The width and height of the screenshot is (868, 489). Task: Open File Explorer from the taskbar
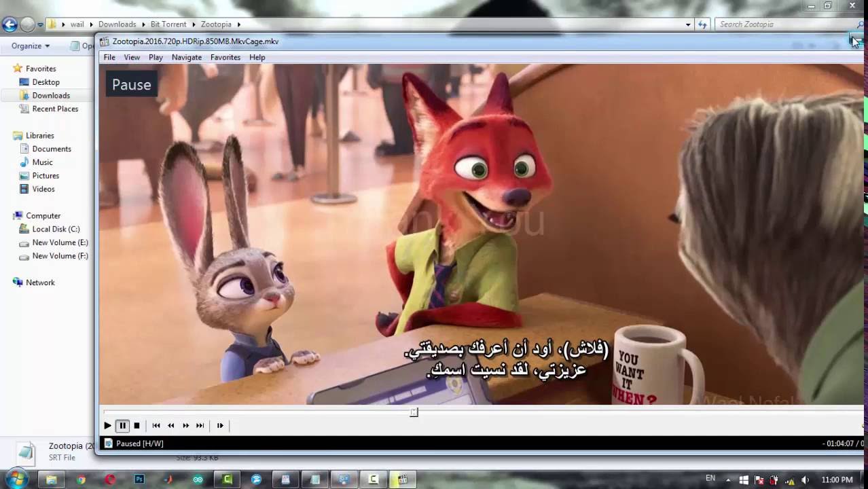[52, 479]
